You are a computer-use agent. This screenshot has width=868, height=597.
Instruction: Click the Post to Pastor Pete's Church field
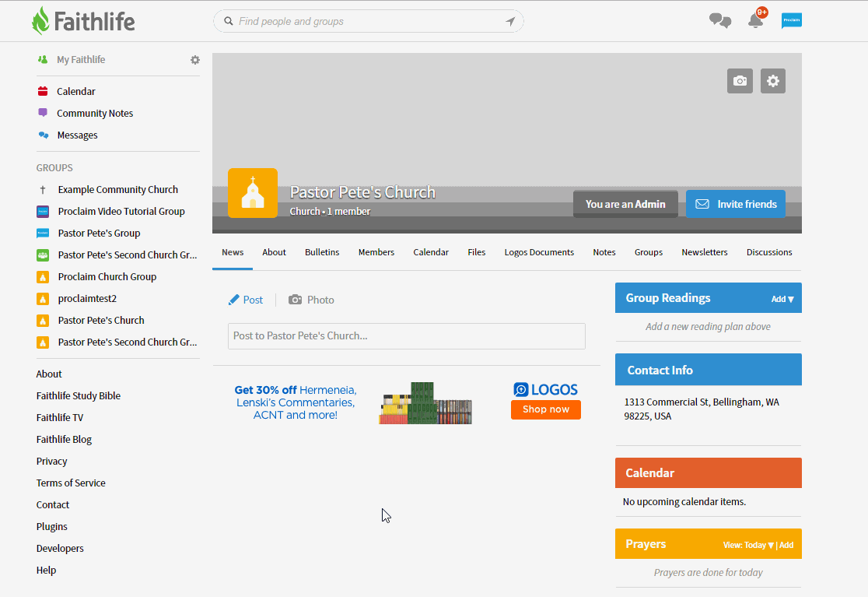click(406, 336)
